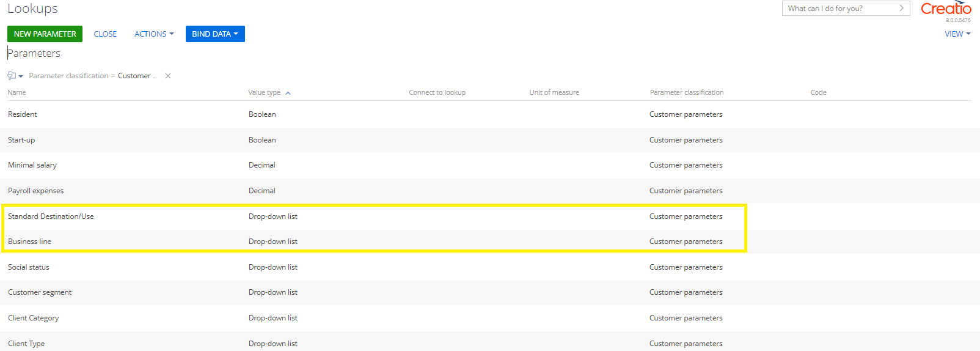
Task: Open the Business line record
Action: click(x=29, y=242)
